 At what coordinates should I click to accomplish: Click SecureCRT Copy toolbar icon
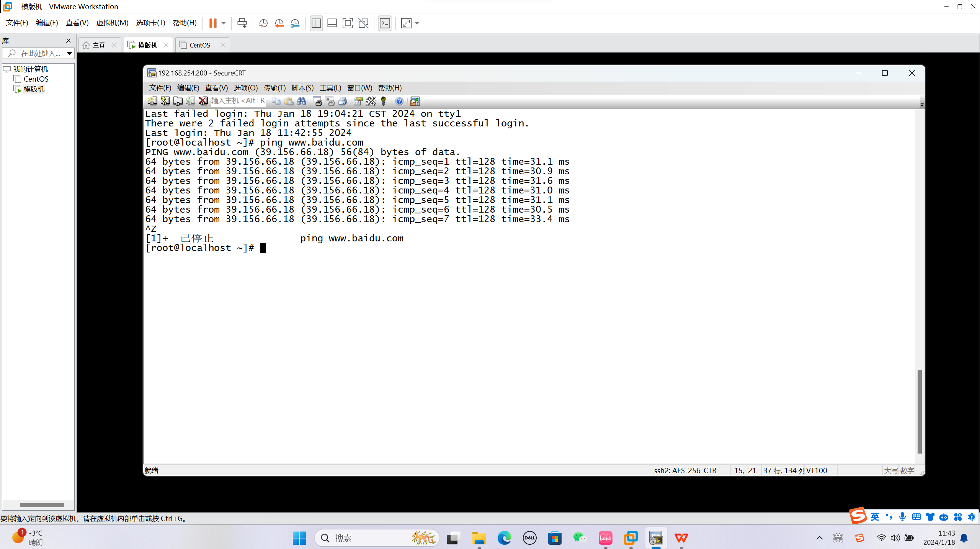pos(276,101)
